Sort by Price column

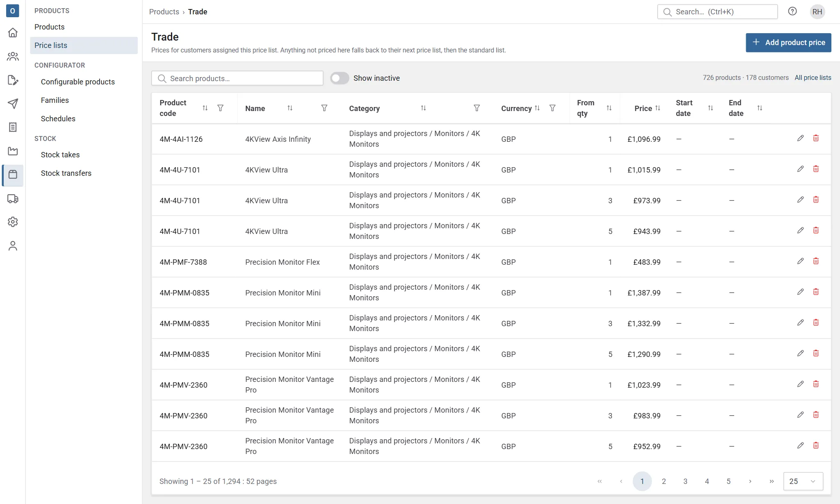(658, 108)
